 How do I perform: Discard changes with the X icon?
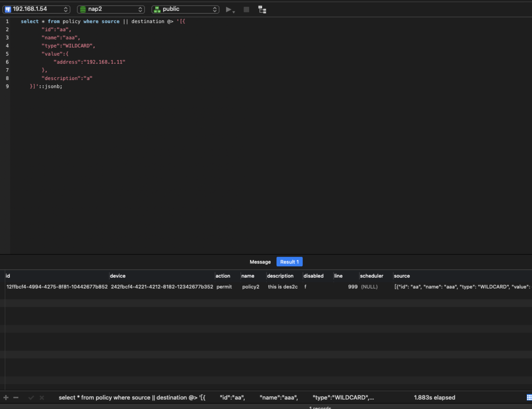click(42, 398)
